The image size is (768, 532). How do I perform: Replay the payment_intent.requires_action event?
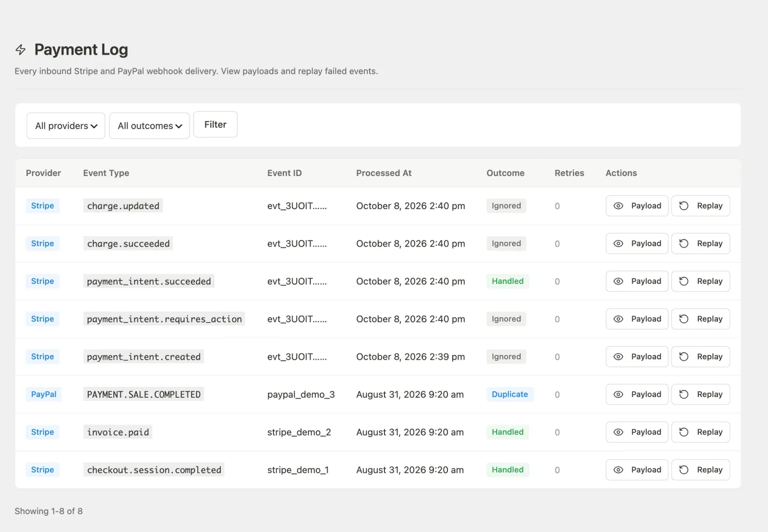pyautogui.click(x=701, y=319)
